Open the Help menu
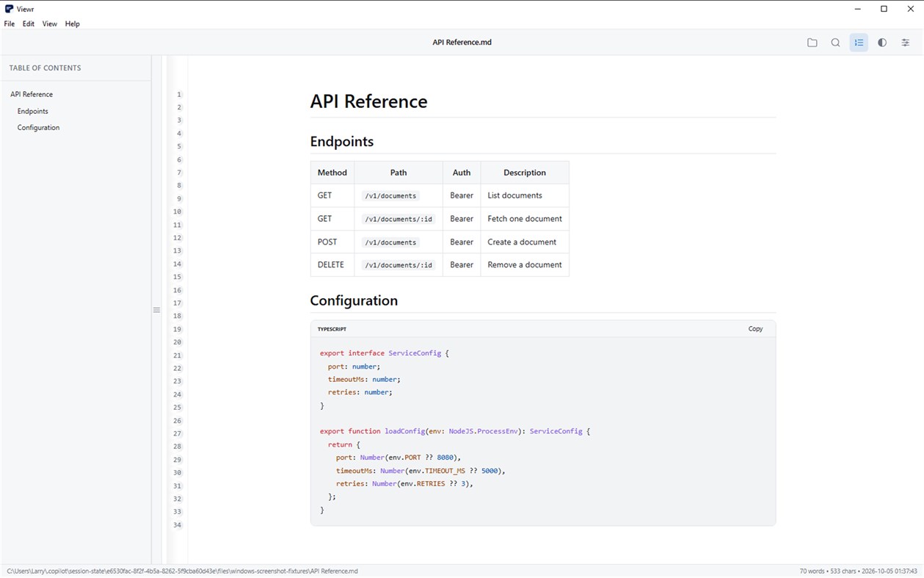 click(x=72, y=24)
